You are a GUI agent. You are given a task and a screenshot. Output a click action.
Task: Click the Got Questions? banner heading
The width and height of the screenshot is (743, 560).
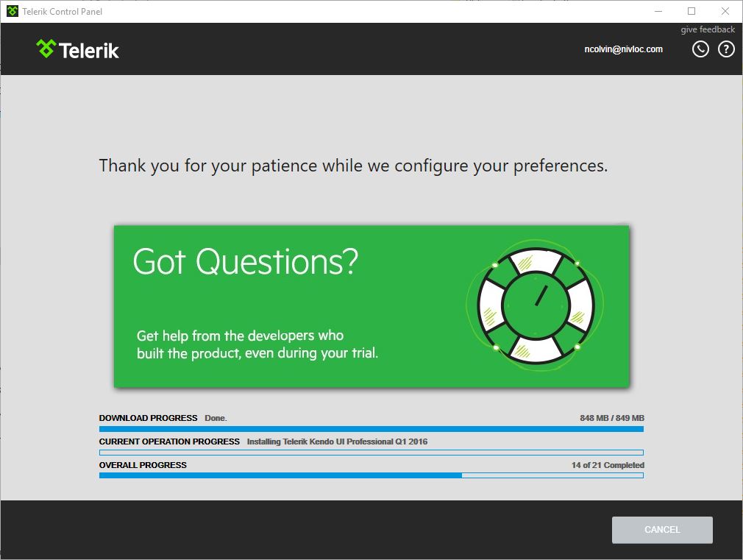click(x=245, y=262)
